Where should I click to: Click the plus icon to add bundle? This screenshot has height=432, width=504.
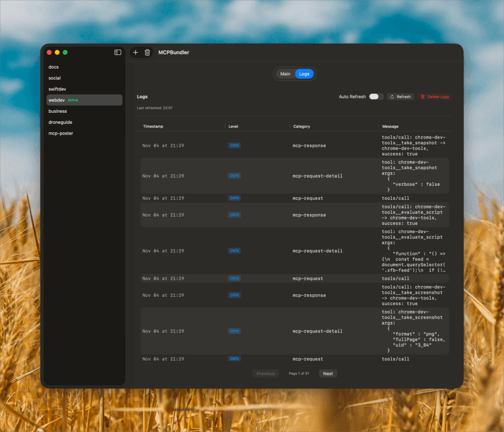136,53
